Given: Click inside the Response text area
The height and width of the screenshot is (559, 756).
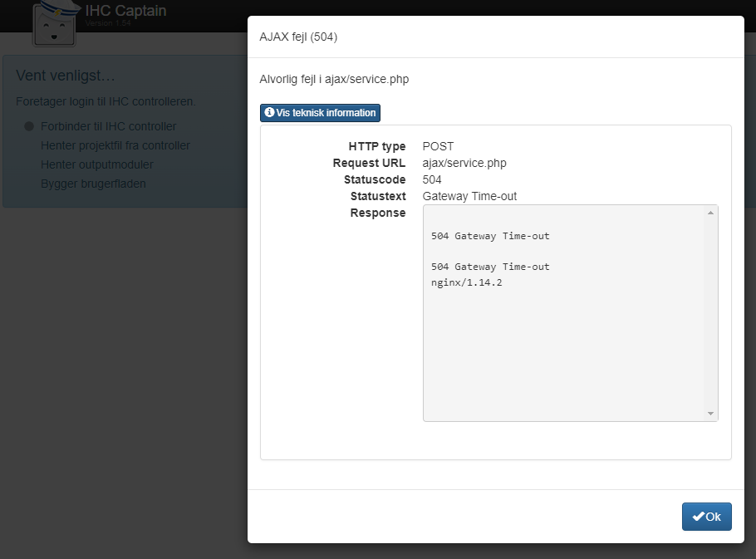Looking at the screenshot, I should [x=565, y=349].
